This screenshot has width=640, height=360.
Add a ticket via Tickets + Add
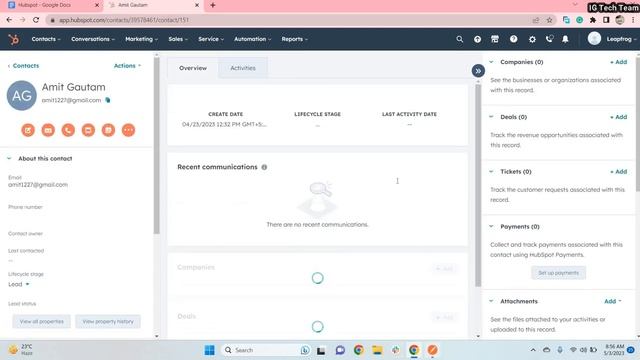618,171
